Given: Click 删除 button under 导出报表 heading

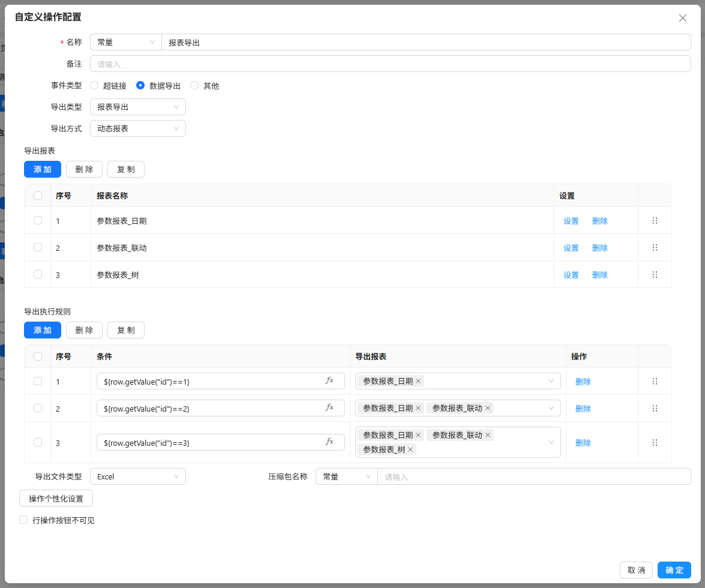Looking at the screenshot, I should [x=84, y=169].
